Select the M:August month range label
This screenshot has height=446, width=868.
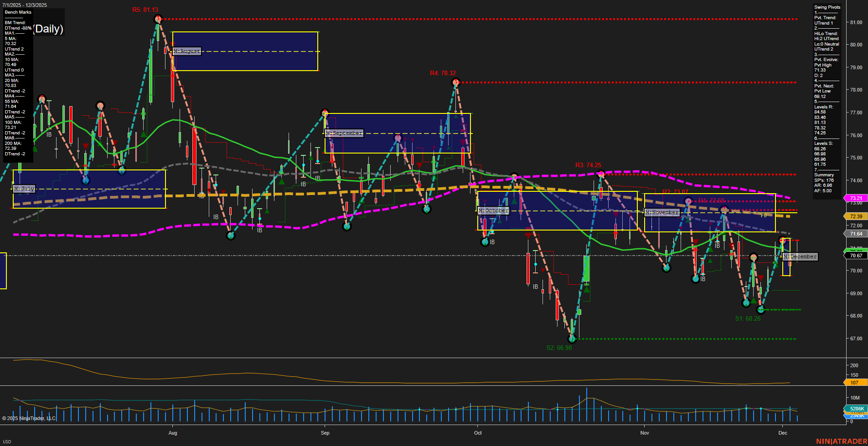[x=186, y=51]
